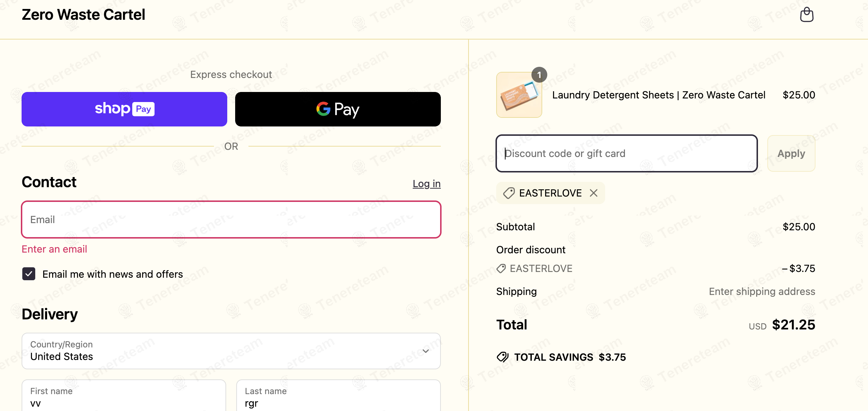
Task: Click the Country/Region chevron arrow
Action: [x=426, y=351]
